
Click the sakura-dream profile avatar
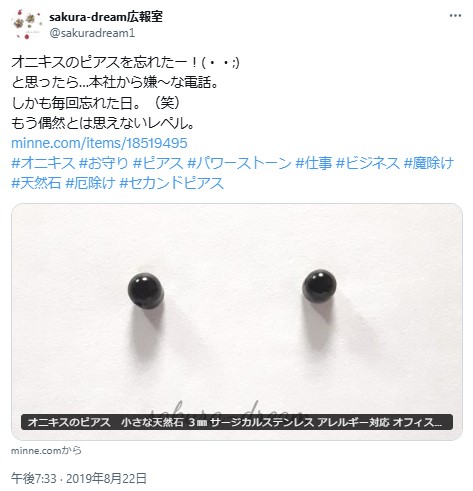click(26, 25)
